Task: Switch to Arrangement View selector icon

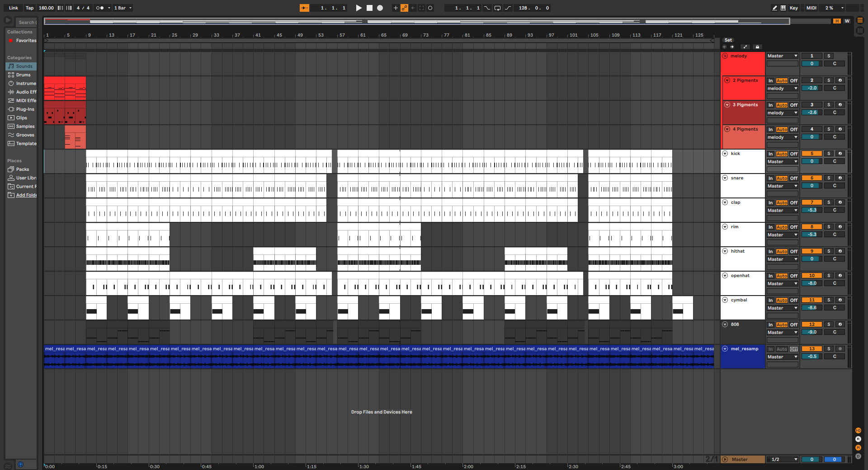Action: pyautogui.click(x=860, y=20)
